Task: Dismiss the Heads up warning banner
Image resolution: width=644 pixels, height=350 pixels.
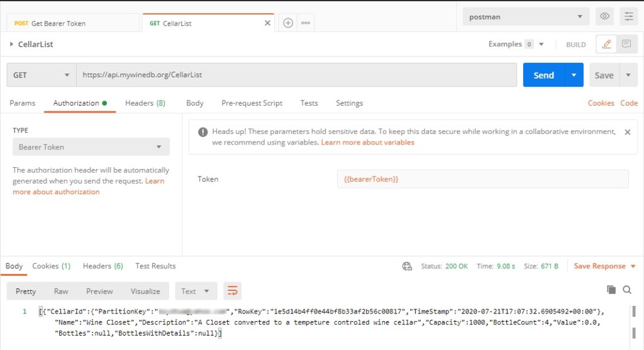Action: click(x=627, y=133)
